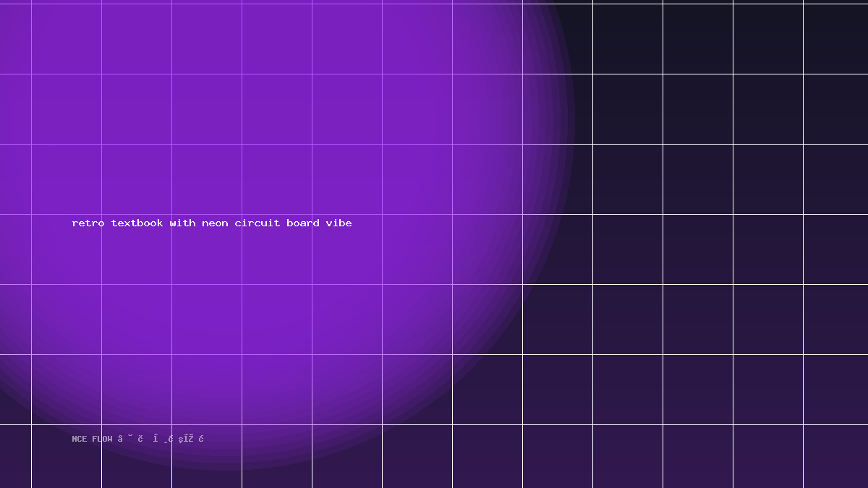
Task: Click the last garbled character in the footer
Action: (201, 439)
